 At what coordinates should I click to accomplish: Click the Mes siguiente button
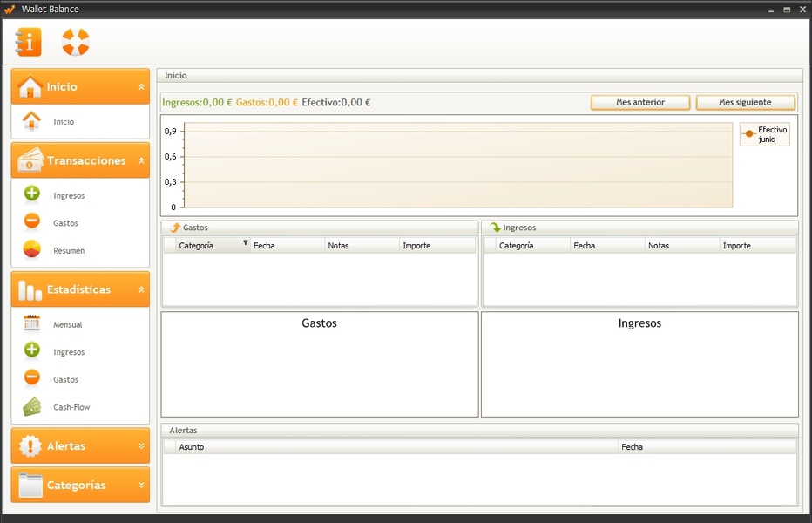coord(745,103)
